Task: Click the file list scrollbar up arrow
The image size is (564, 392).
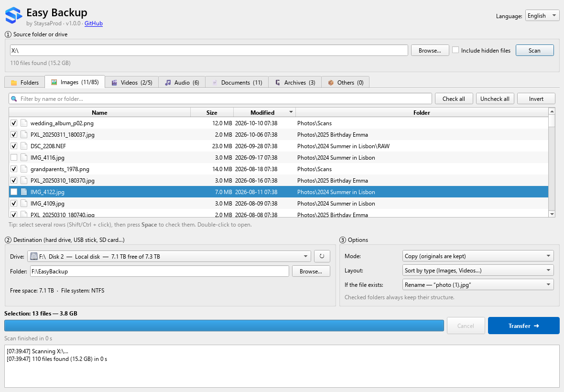Action: [x=552, y=111]
